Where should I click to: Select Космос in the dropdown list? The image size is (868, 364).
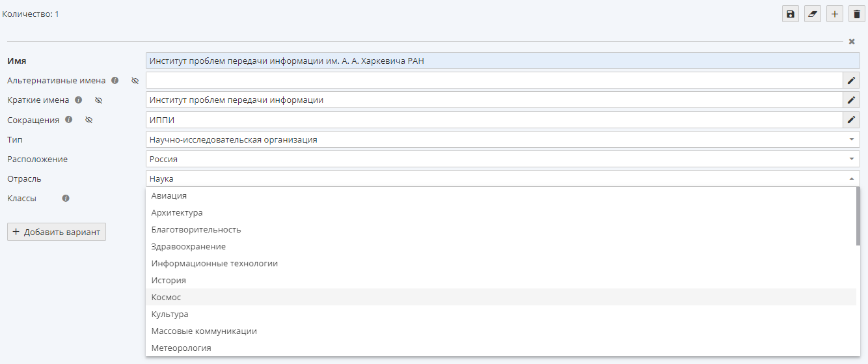(x=501, y=297)
